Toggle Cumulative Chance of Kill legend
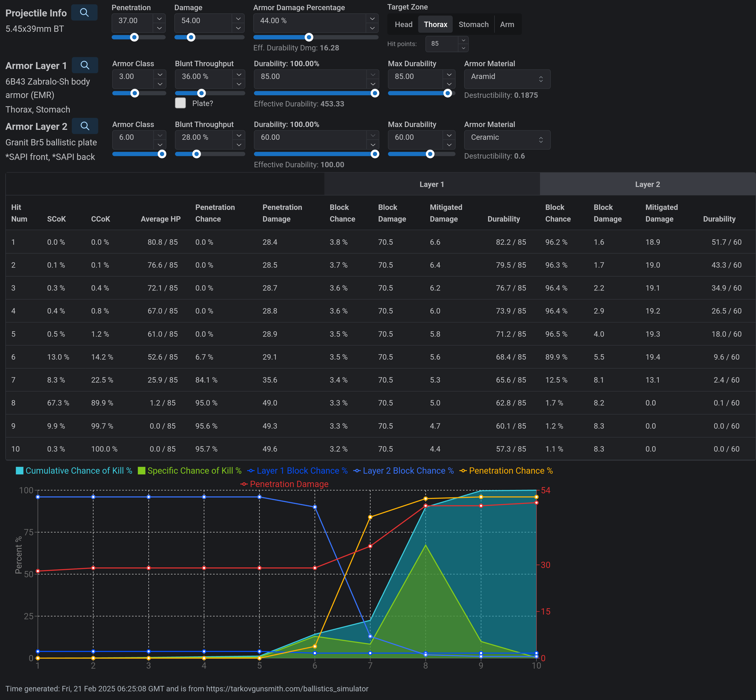This screenshot has height=700, width=756. tap(74, 470)
